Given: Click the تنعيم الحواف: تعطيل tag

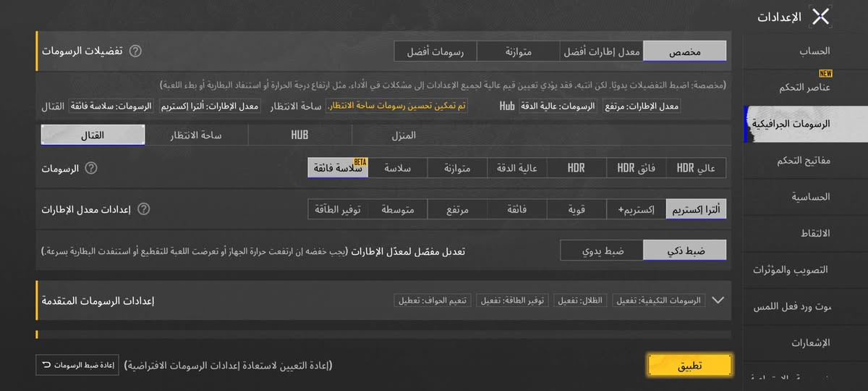Looking at the screenshot, I should click(433, 300).
